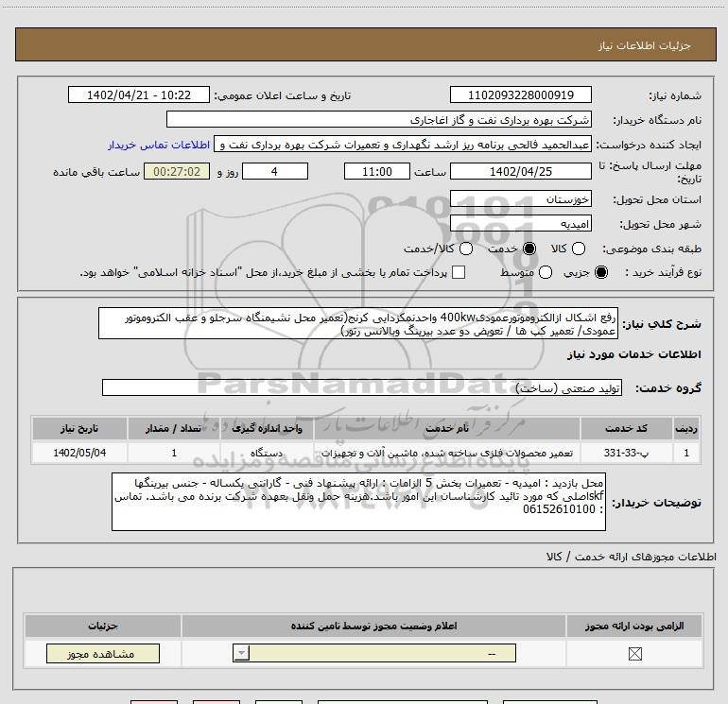This screenshot has height=704, width=728.
Task: Click the buyer notes text area
Action: point(358,502)
